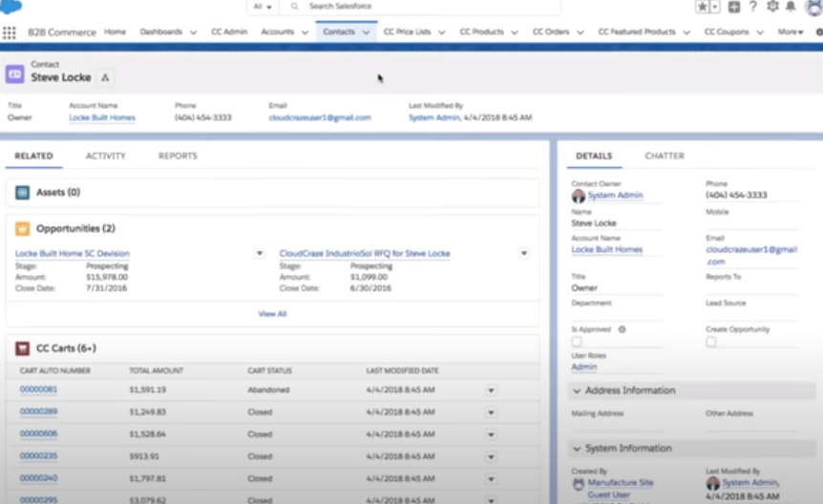This screenshot has height=504, width=823.
Task: Open row actions for cart 00000240
Action: [491, 479]
